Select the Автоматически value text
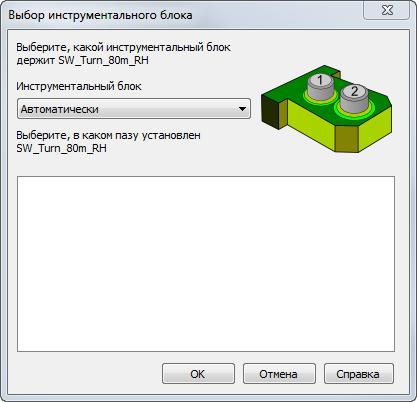The height and width of the screenshot is (402, 417). click(x=60, y=109)
